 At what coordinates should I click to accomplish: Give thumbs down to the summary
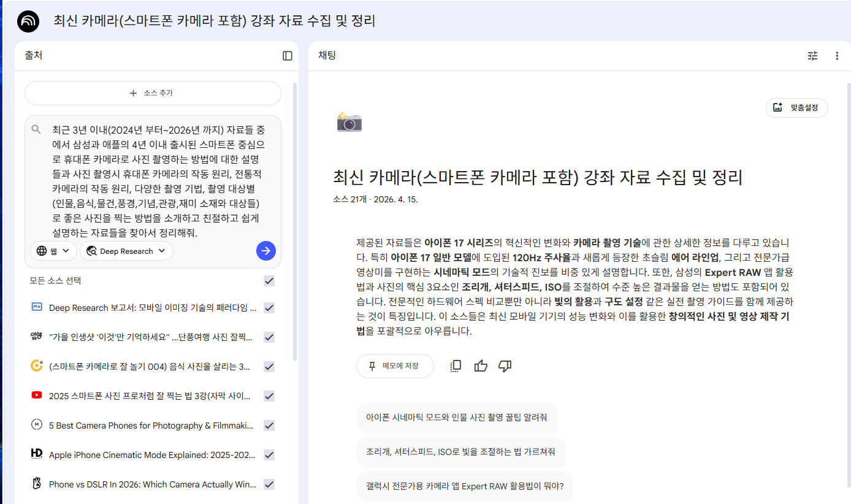pyautogui.click(x=505, y=366)
